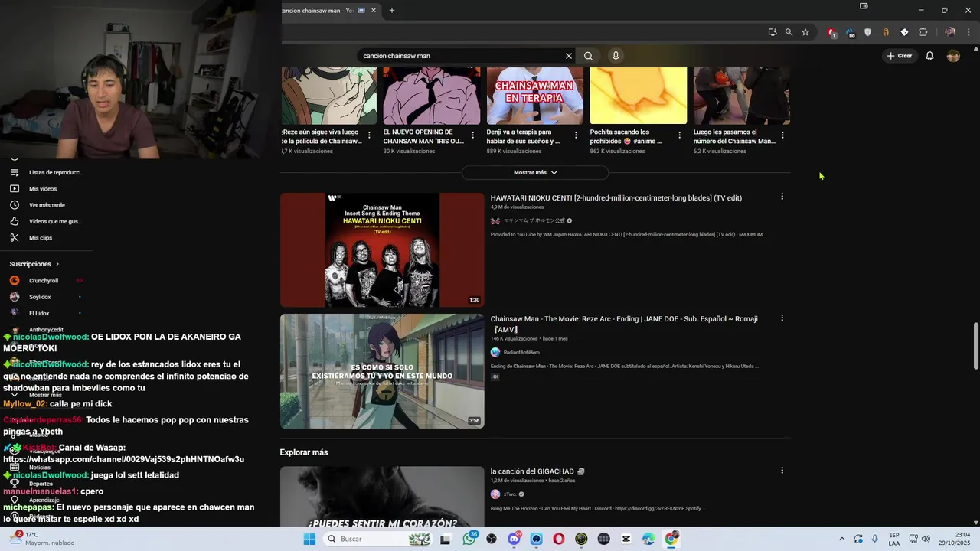980x551 pixels.
Task: Visit the xTwo channel link
Action: click(x=509, y=494)
